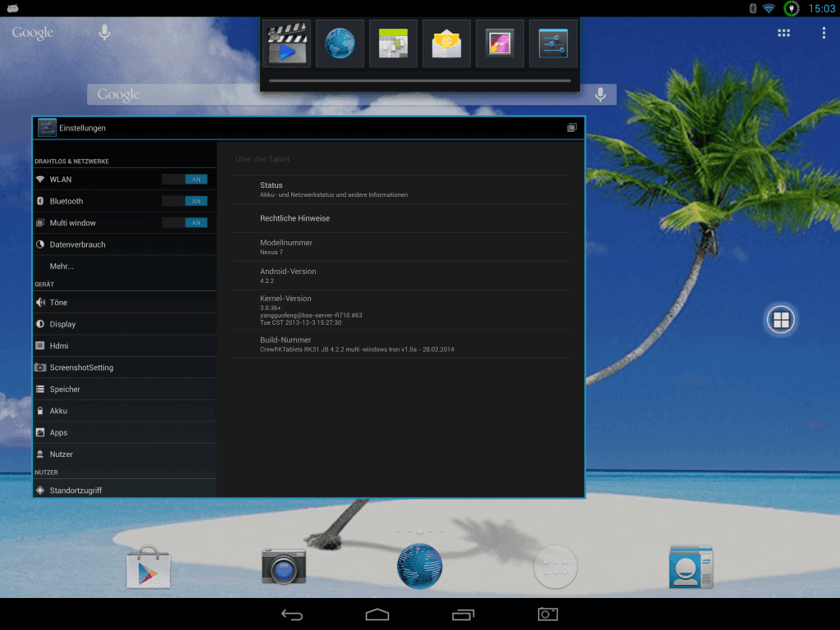The height and width of the screenshot is (630, 840).
Task: Tap the home screen page indicator dots
Action: (419, 531)
